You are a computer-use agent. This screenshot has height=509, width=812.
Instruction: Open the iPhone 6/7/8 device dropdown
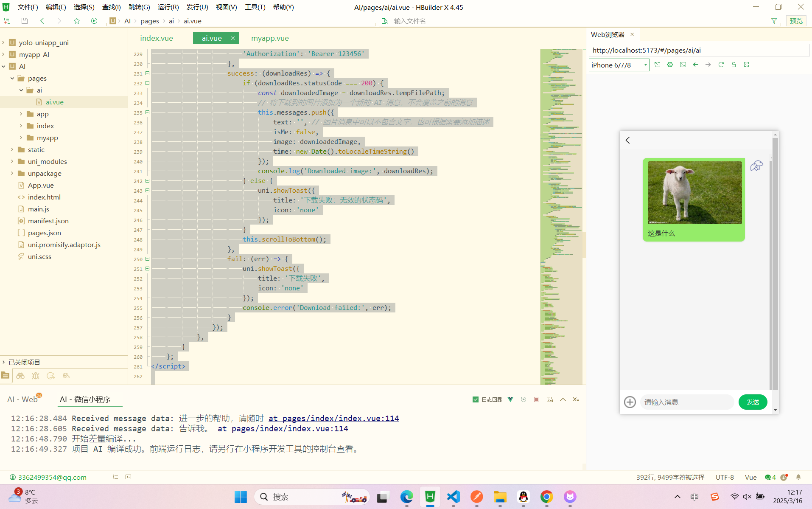(619, 65)
